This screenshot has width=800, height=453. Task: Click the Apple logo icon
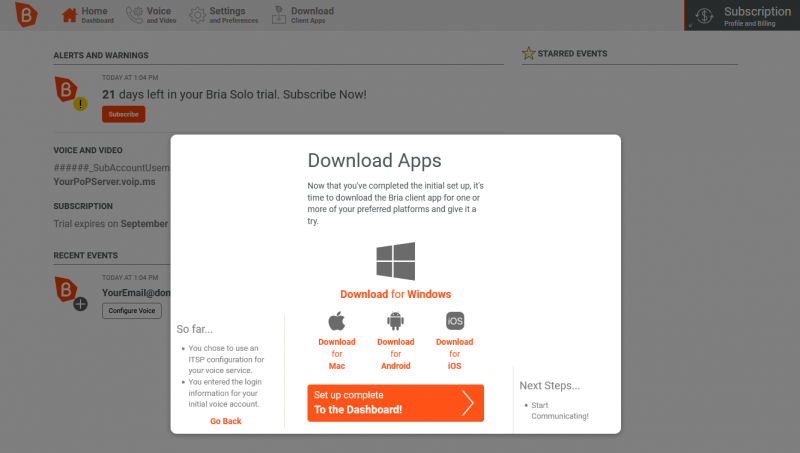pos(337,321)
